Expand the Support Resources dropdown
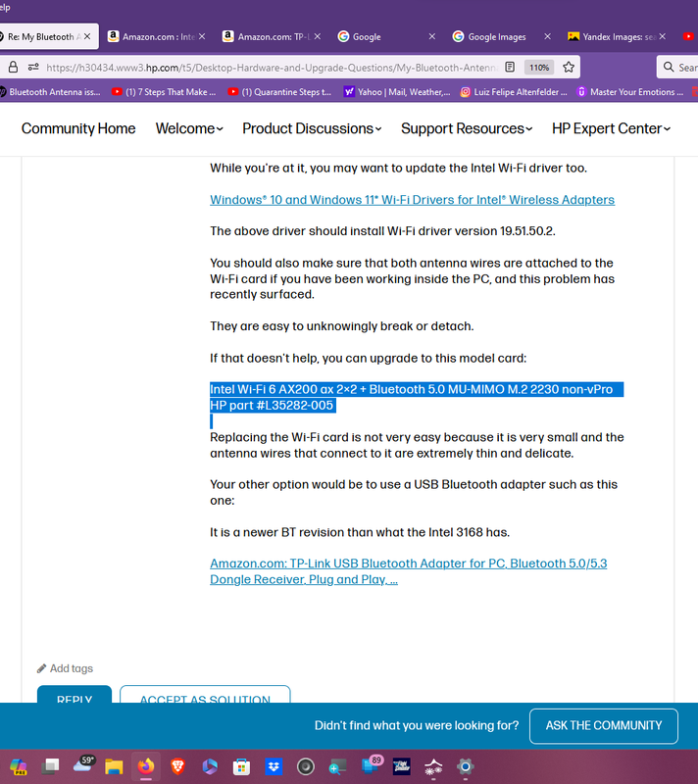698x784 pixels. (467, 128)
